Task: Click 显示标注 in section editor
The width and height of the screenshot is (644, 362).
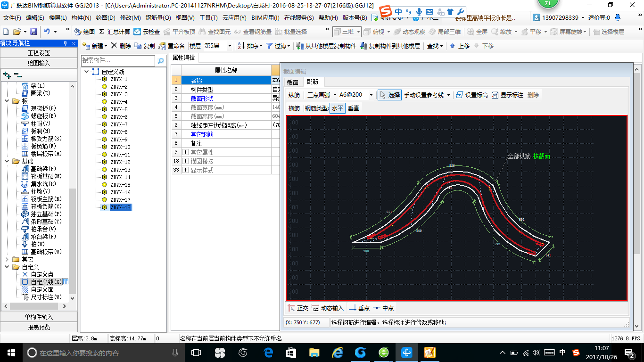Action: click(507, 95)
